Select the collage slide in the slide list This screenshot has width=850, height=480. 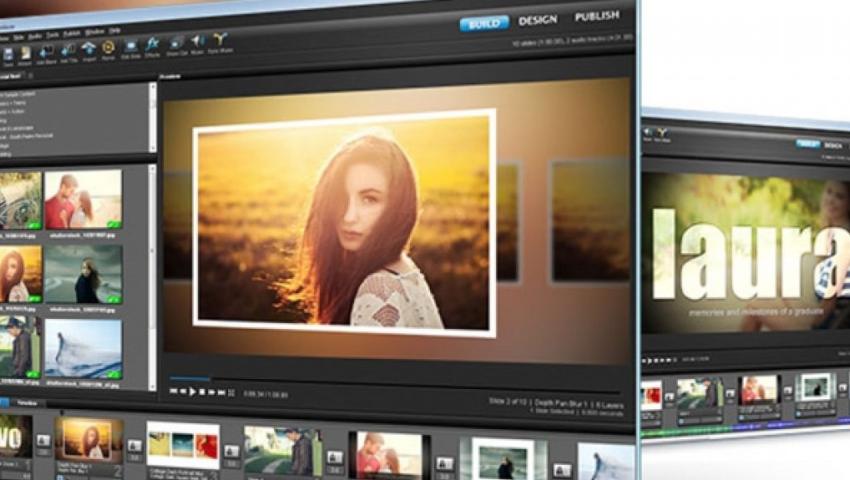[183, 446]
